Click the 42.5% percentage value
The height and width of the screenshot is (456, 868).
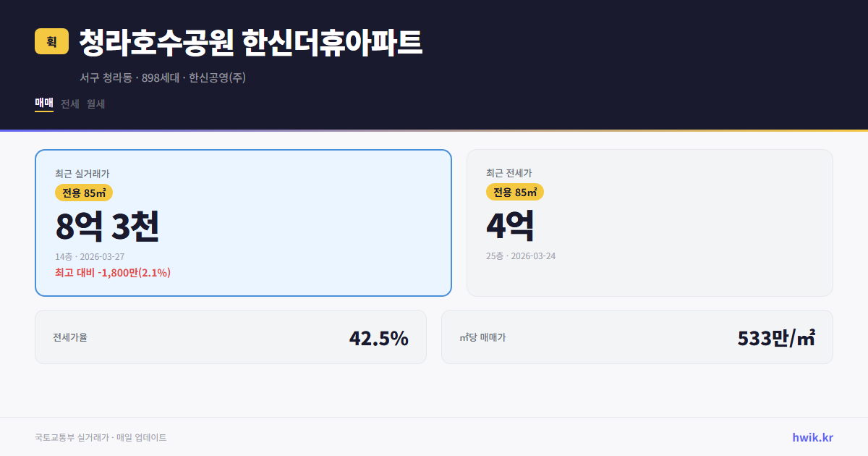[379, 337]
